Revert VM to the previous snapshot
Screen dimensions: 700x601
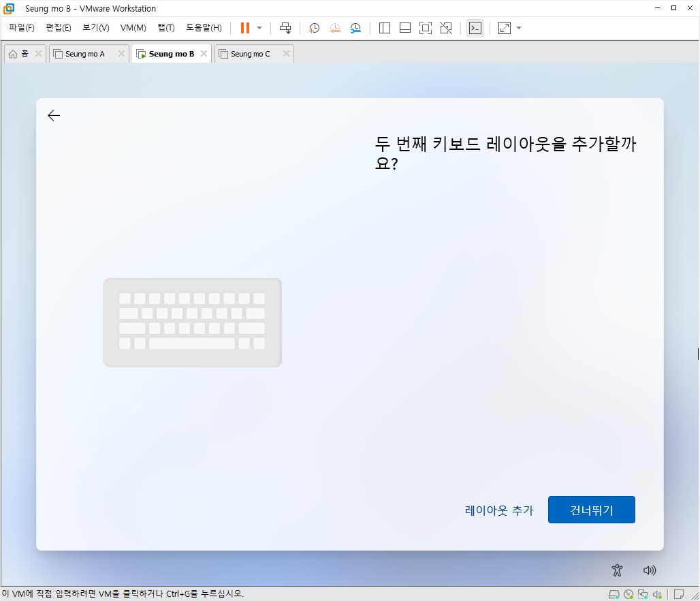coord(335,28)
